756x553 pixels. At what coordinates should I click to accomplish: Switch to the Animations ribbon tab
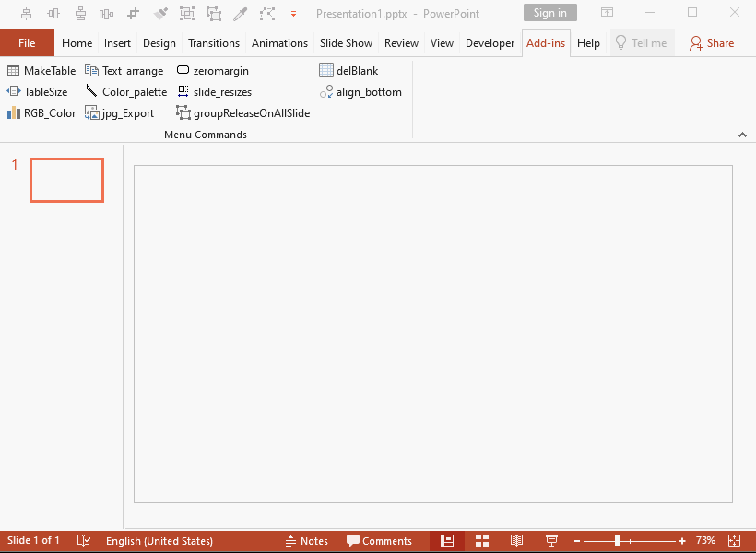tap(279, 43)
